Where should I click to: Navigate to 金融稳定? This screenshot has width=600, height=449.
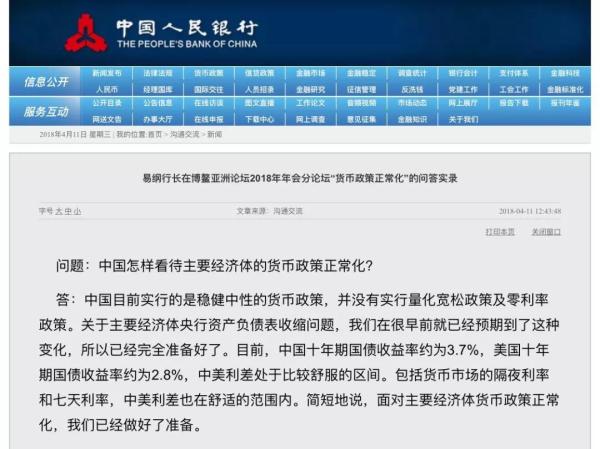[x=361, y=73]
